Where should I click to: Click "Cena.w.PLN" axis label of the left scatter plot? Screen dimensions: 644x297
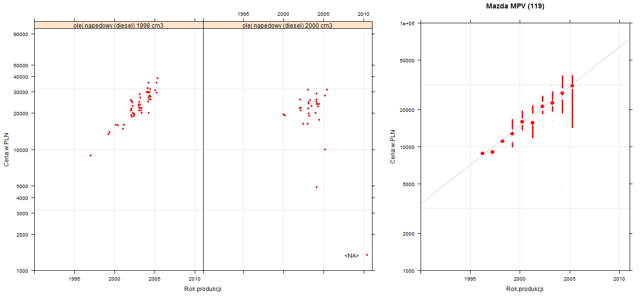6,148
